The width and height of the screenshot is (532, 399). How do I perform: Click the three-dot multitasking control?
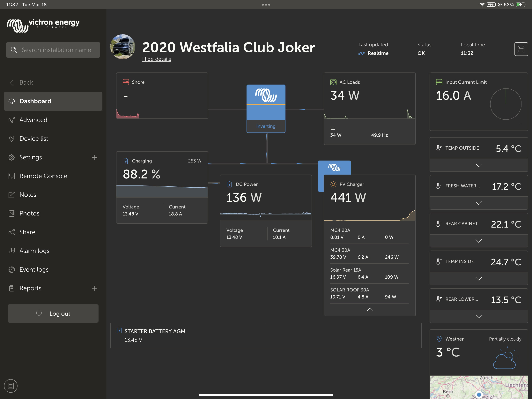click(x=266, y=4)
